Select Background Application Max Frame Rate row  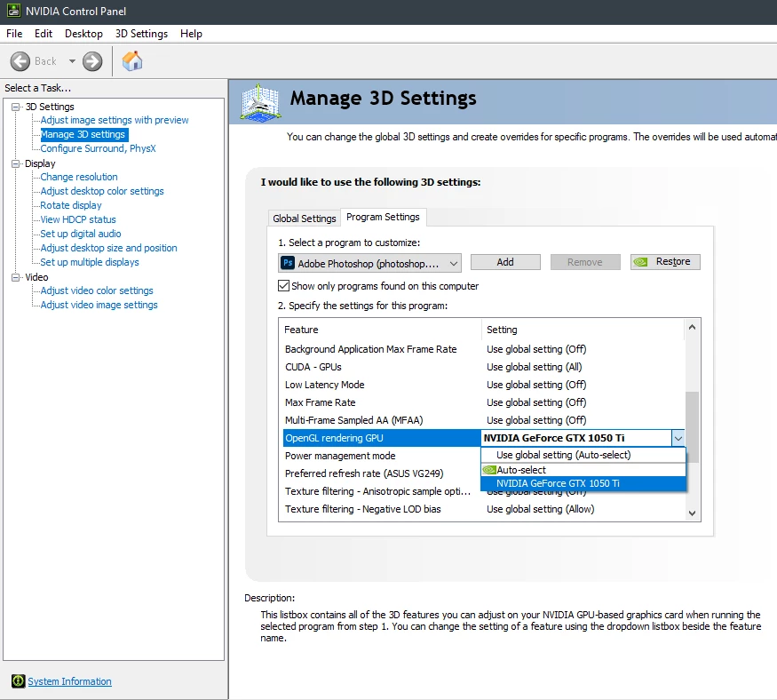point(484,349)
